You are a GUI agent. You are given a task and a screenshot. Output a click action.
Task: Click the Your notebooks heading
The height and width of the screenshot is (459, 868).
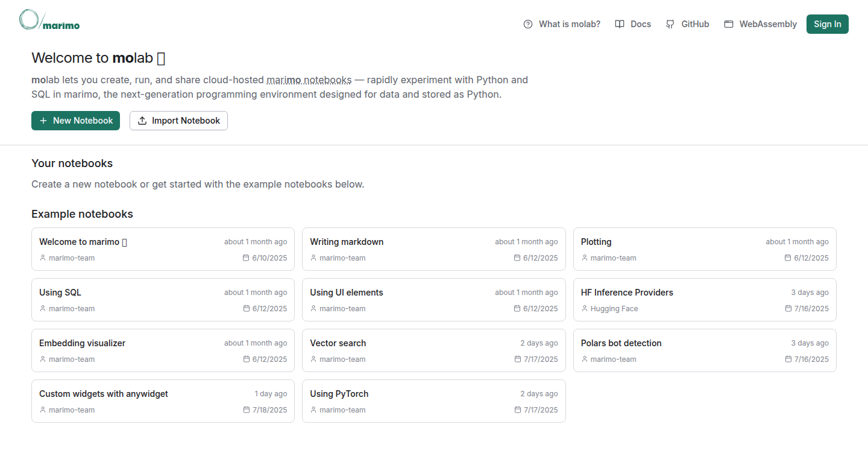tap(72, 163)
